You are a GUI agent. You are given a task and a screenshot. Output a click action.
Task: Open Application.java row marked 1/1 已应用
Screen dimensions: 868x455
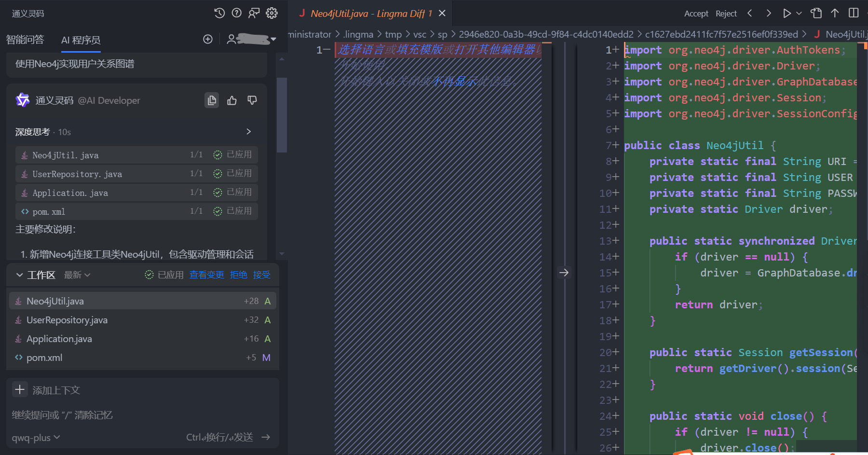tap(136, 193)
